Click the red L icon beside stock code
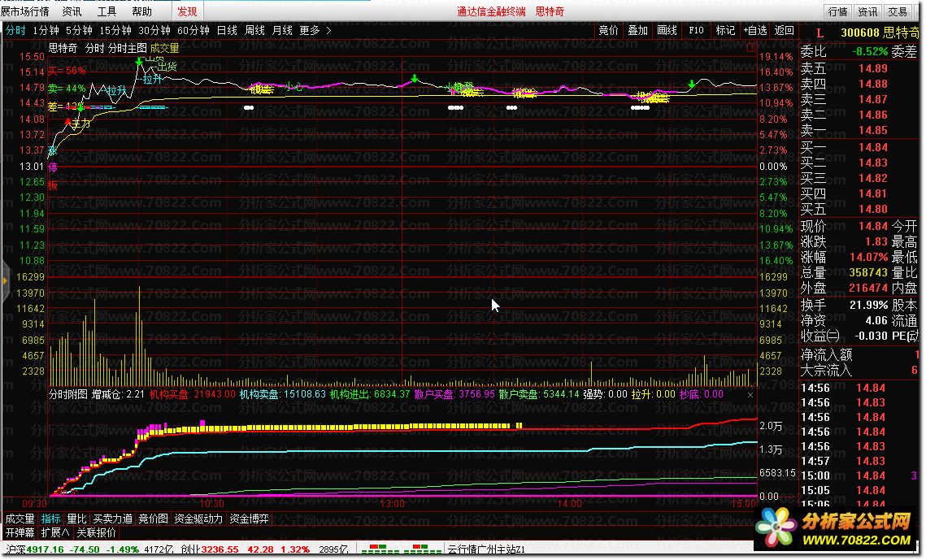Image resolution: width=926 pixels, height=560 pixels. click(x=819, y=33)
